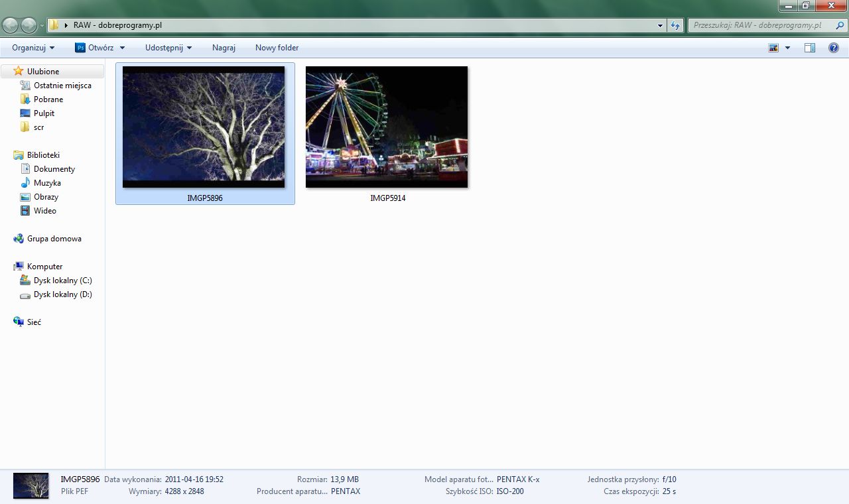Open Wideo library
Image resolution: width=849 pixels, height=504 pixels.
[x=45, y=210]
